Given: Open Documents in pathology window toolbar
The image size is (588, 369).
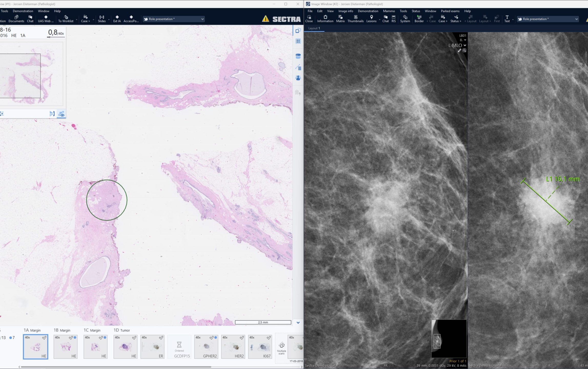Looking at the screenshot, I should point(16,19).
